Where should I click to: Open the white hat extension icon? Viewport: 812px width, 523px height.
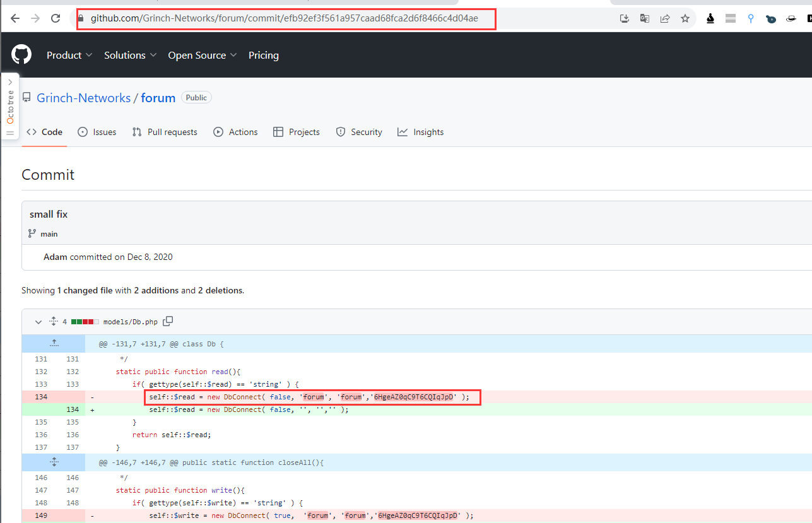coord(791,19)
